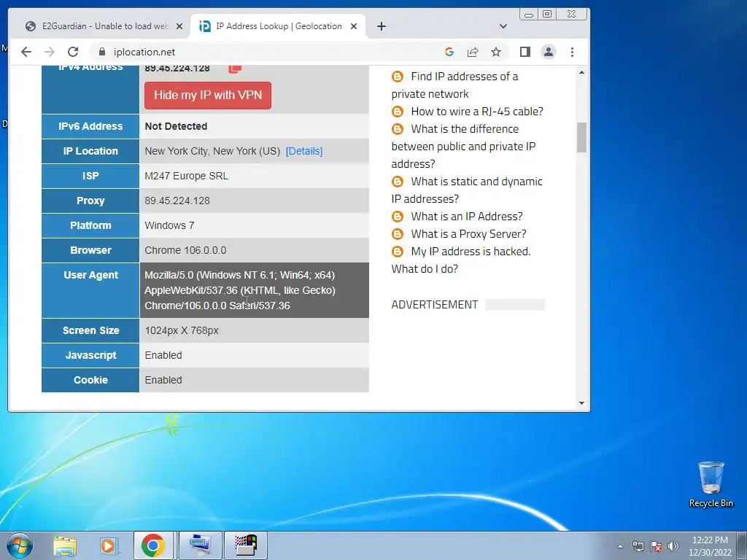Close the IP Address Lookup tab
Screen dimensions: 747x560
coord(354,26)
